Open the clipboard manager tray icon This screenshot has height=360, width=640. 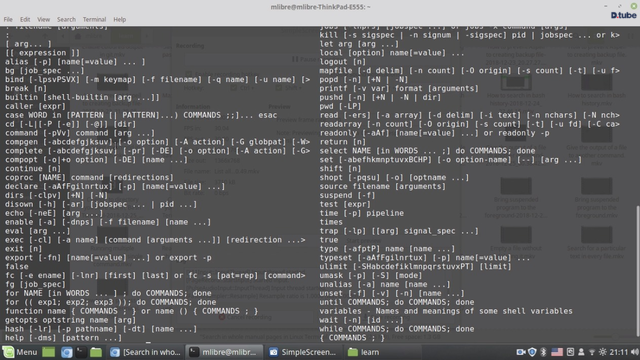coord(570,352)
